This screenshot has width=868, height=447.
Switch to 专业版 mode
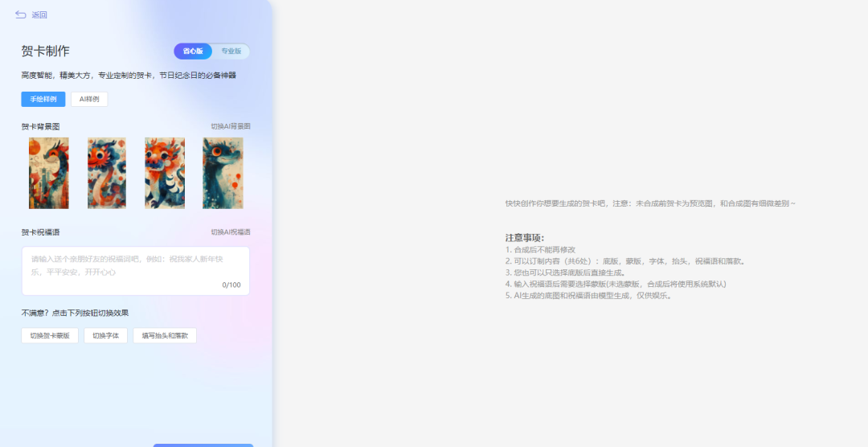point(231,51)
